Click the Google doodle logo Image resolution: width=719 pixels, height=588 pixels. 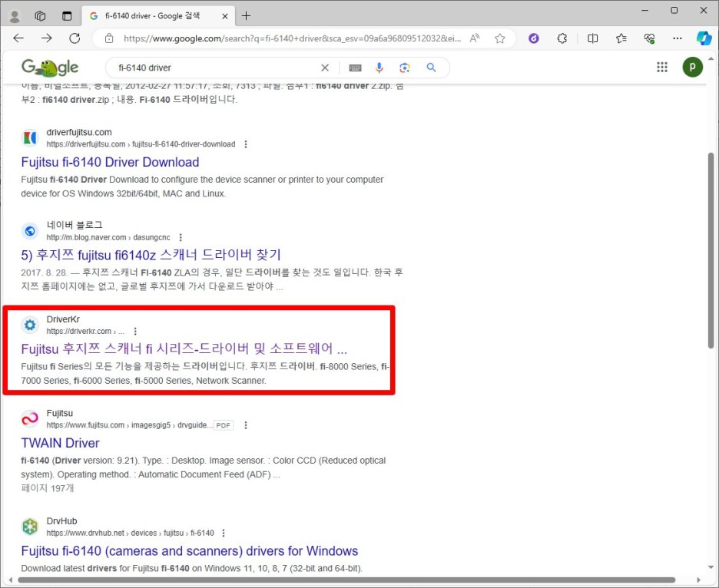(x=50, y=68)
